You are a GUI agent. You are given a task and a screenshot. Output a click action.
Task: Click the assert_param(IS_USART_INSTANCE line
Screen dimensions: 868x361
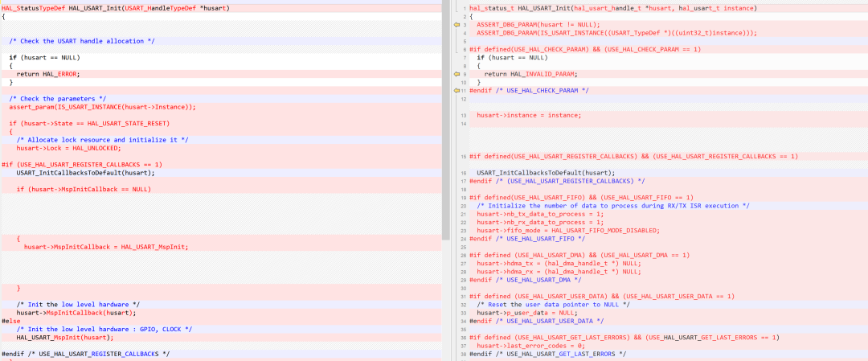click(102, 107)
